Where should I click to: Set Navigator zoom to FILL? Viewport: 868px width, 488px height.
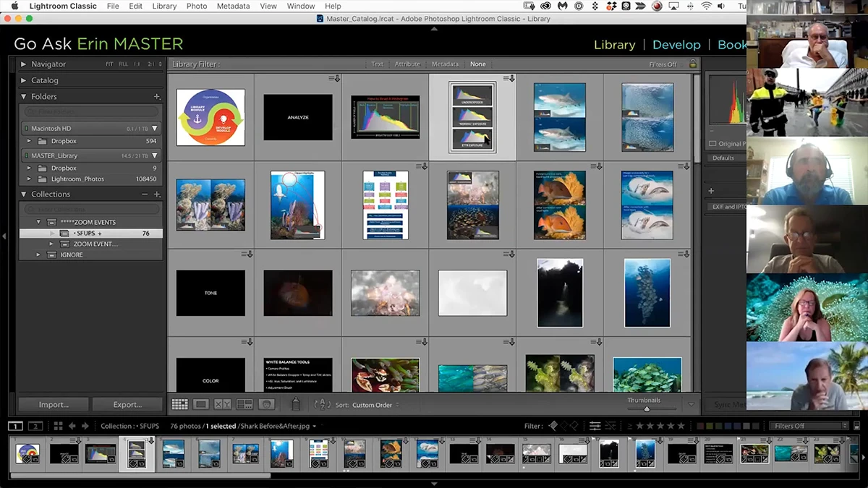(124, 64)
